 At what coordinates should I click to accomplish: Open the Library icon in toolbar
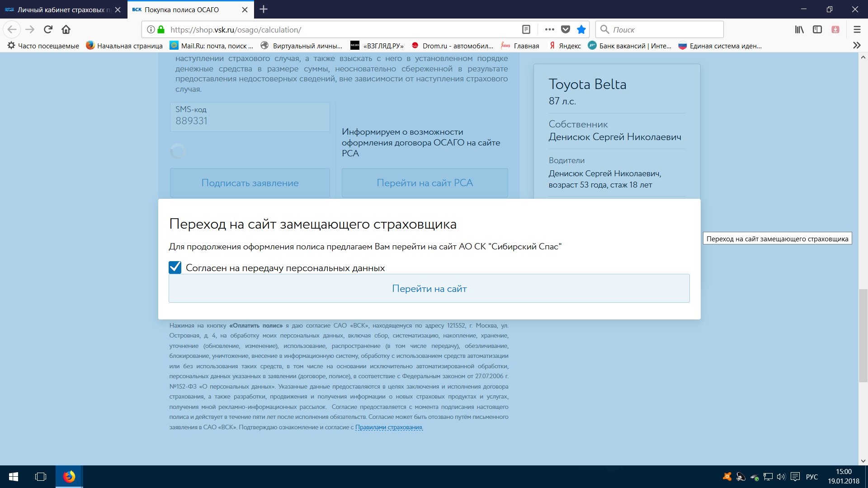tap(799, 30)
